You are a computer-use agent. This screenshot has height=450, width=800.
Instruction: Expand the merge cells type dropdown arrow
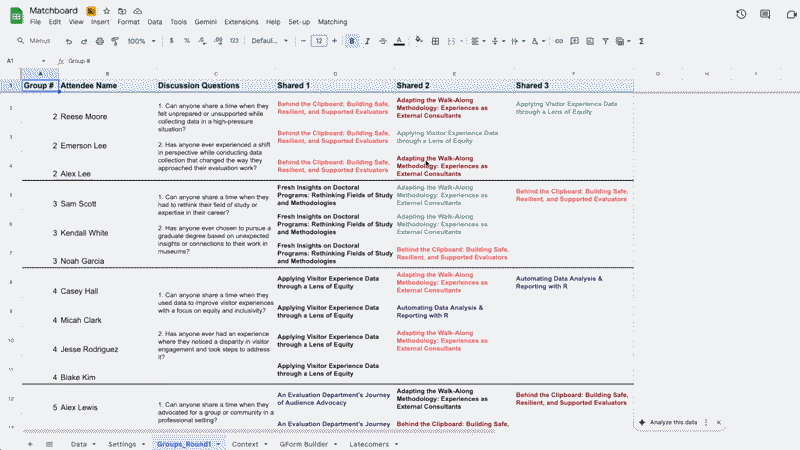pyautogui.click(x=462, y=41)
